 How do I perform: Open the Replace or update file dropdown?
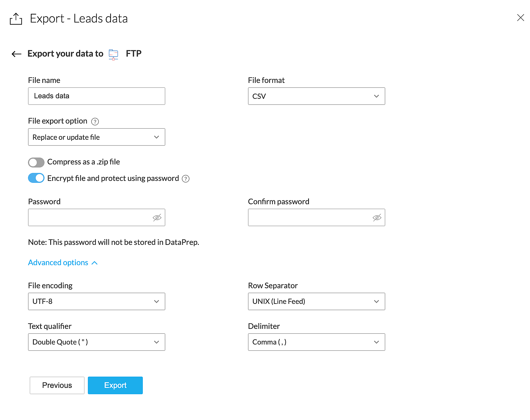point(96,137)
